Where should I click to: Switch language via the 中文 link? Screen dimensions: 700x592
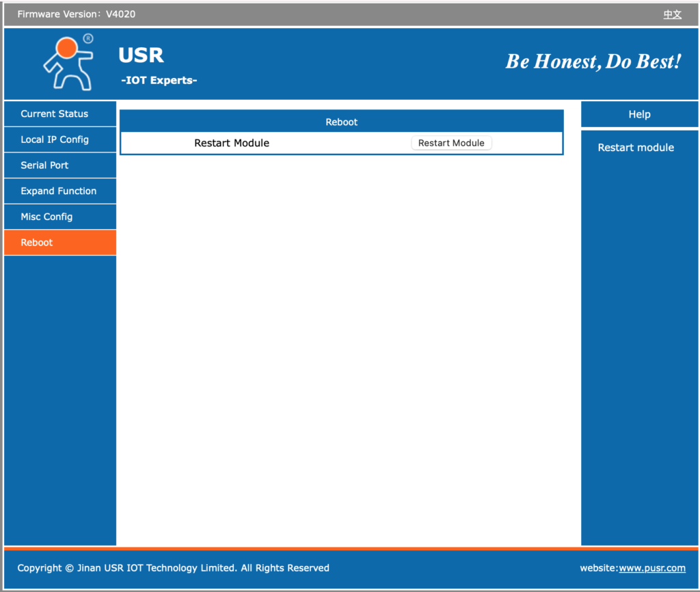[x=672, y=14]
